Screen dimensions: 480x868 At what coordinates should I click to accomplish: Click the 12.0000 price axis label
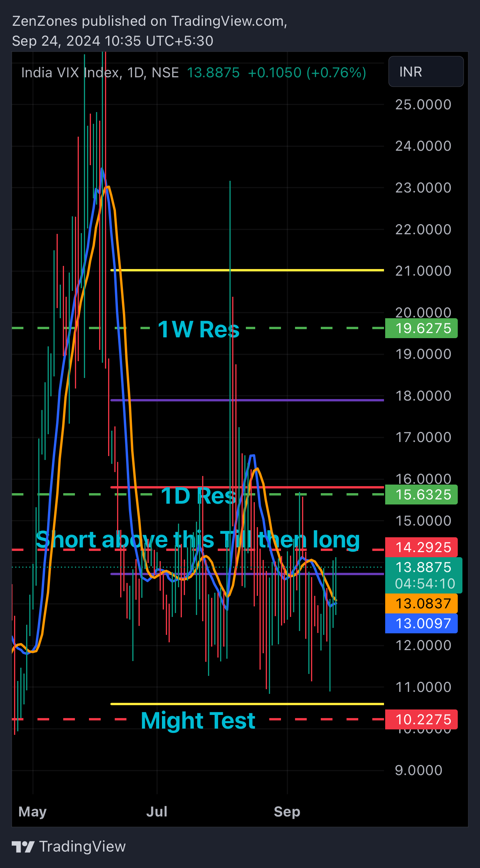pyautogui.click(x=423, y=645)
